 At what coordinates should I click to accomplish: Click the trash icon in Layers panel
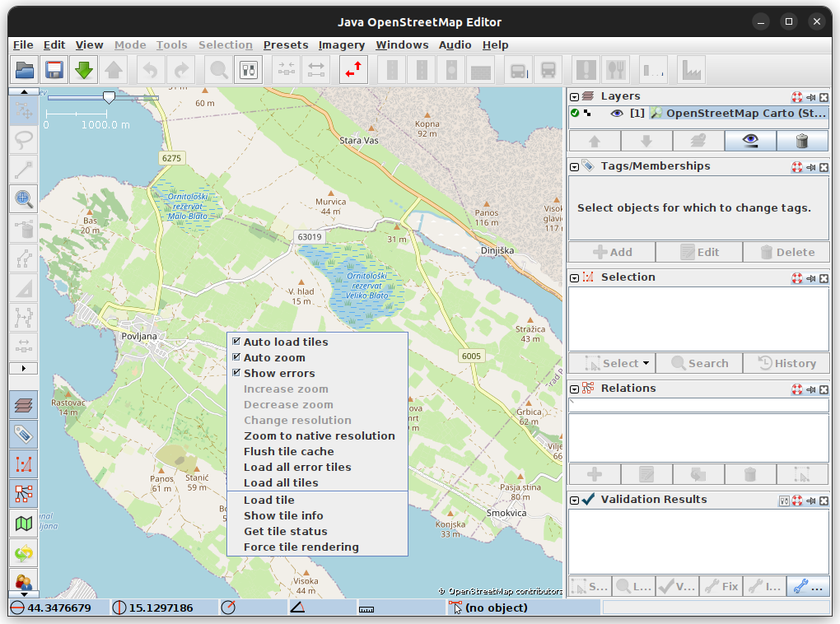802,141
